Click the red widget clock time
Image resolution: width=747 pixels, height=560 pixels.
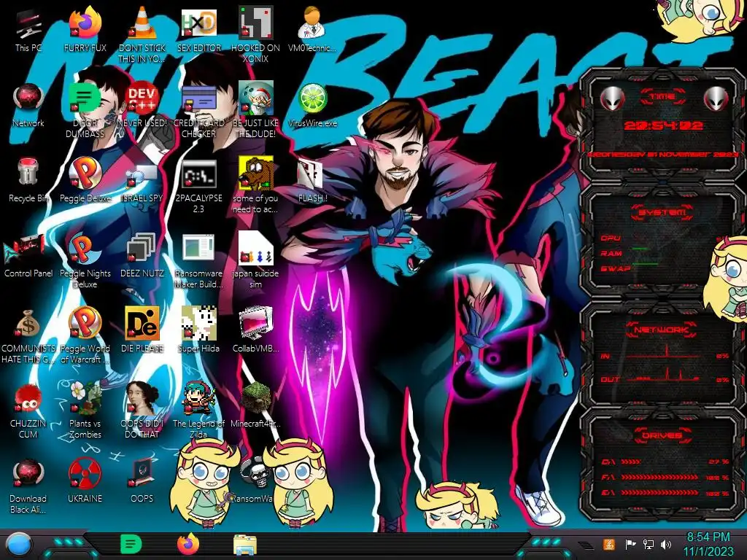click(663, 125)
